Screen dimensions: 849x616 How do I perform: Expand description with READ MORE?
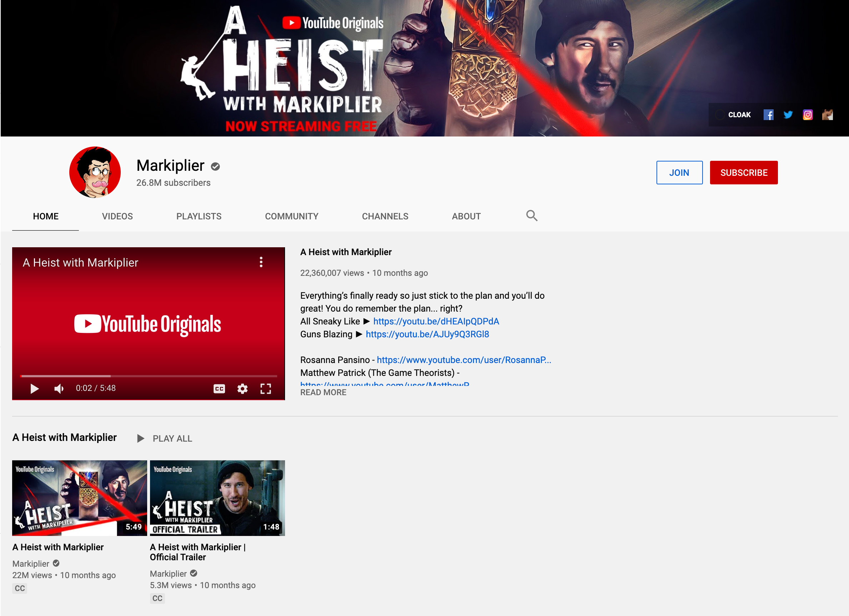(x=323, y=392)
